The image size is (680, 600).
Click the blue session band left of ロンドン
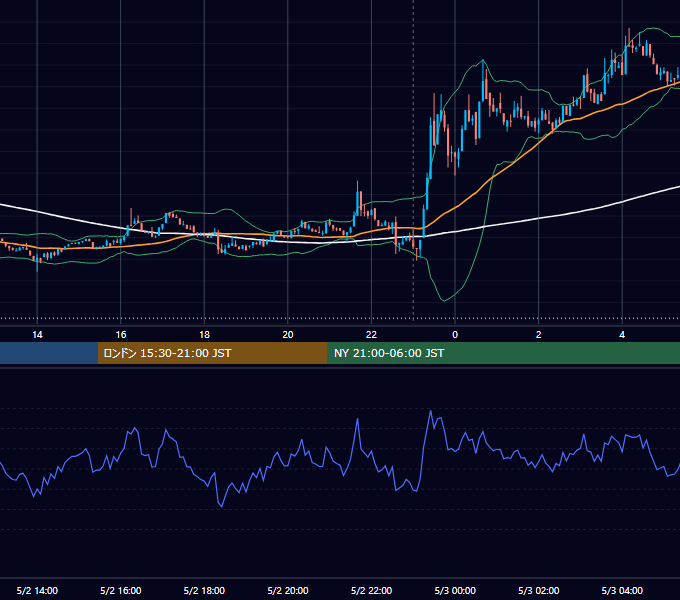tap(49, 353)
